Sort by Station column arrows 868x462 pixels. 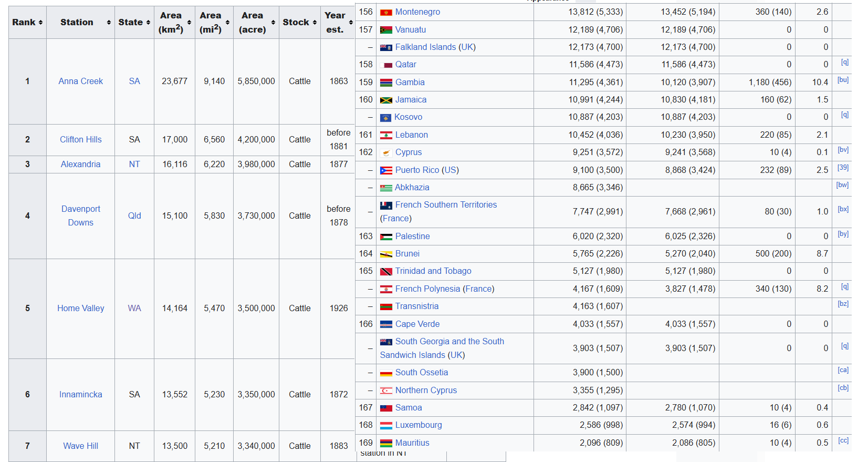point(109,23)
